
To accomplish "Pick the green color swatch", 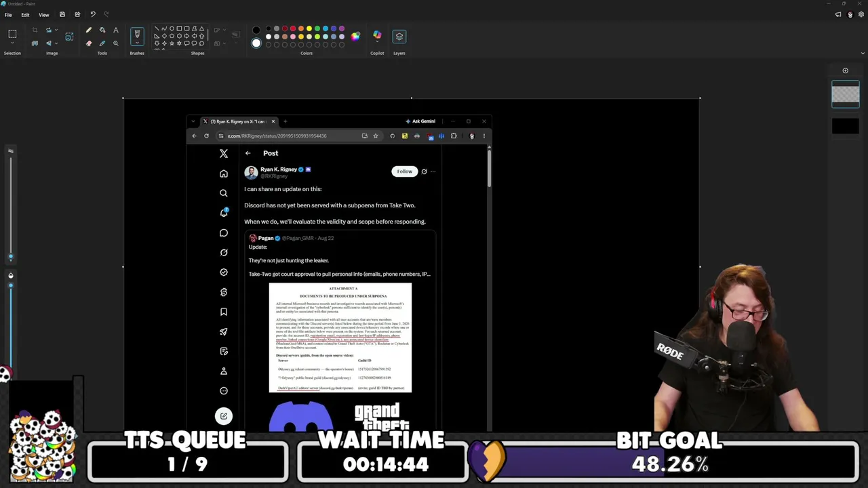I will (x=317, y=29).
